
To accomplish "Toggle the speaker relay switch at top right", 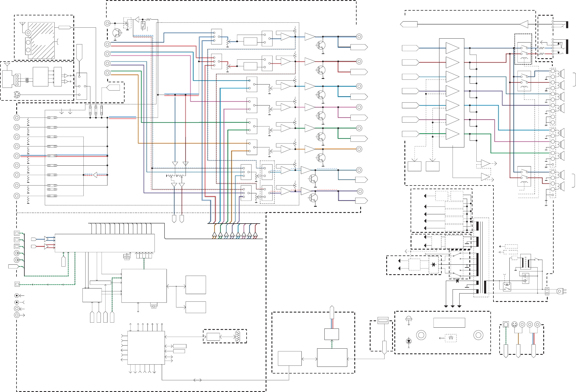I will click(x=524, y=50).
